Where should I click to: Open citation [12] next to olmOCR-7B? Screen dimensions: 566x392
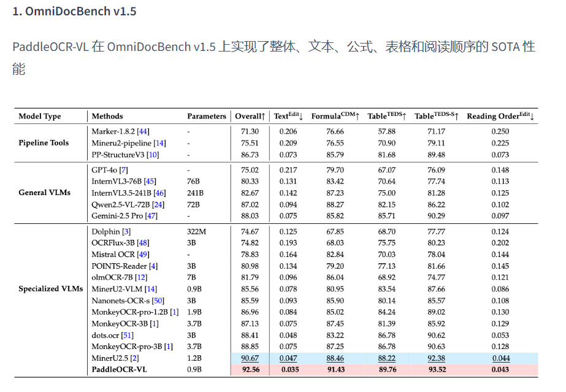pyautogui.click(x=141, y=277)
